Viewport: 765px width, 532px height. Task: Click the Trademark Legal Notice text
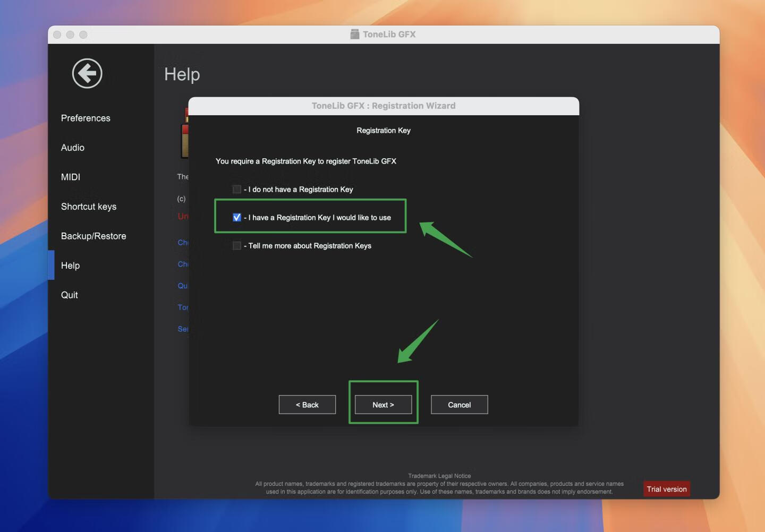click(439, 476)
